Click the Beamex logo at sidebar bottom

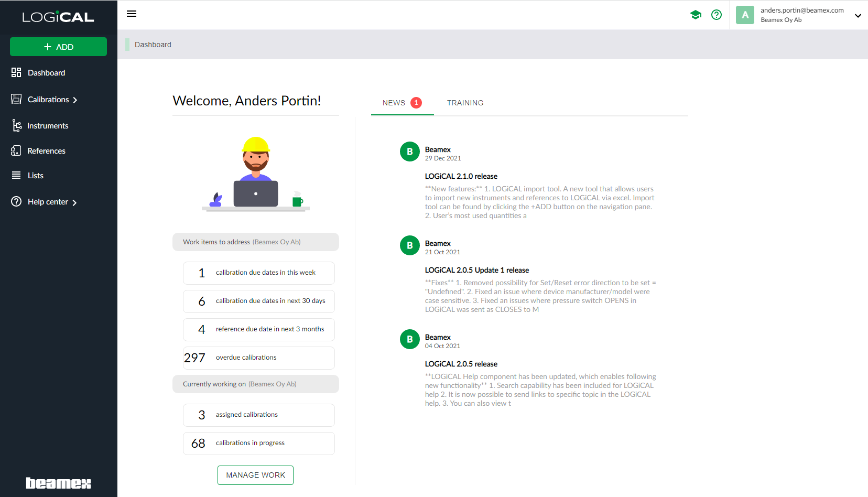58,483
